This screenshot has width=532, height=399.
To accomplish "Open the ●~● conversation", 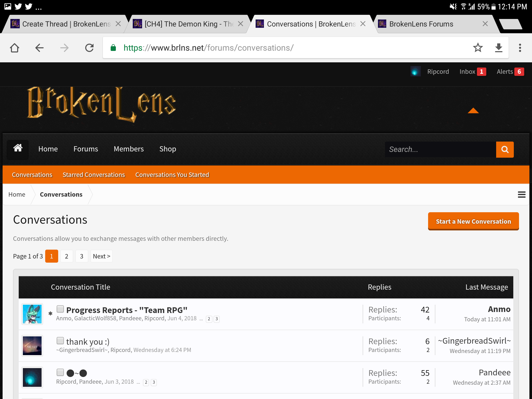I will [x=77, y=373].
